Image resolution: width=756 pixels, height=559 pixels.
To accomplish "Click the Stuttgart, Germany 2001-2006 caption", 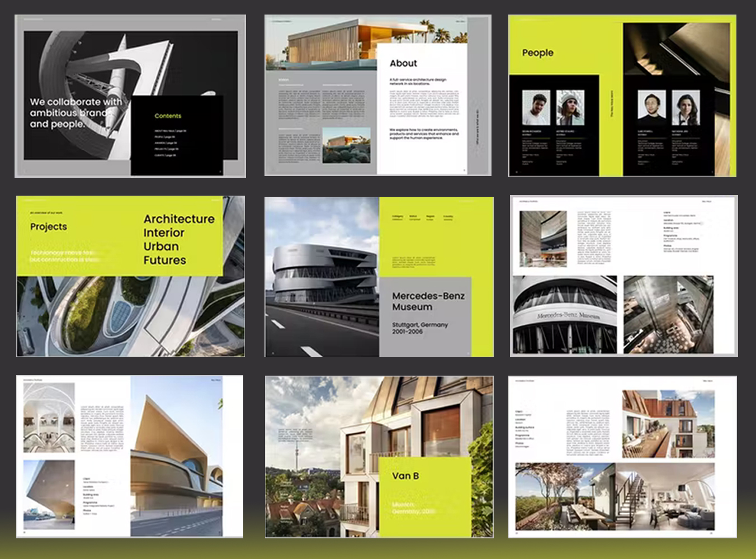I will [x=419, y=328].
